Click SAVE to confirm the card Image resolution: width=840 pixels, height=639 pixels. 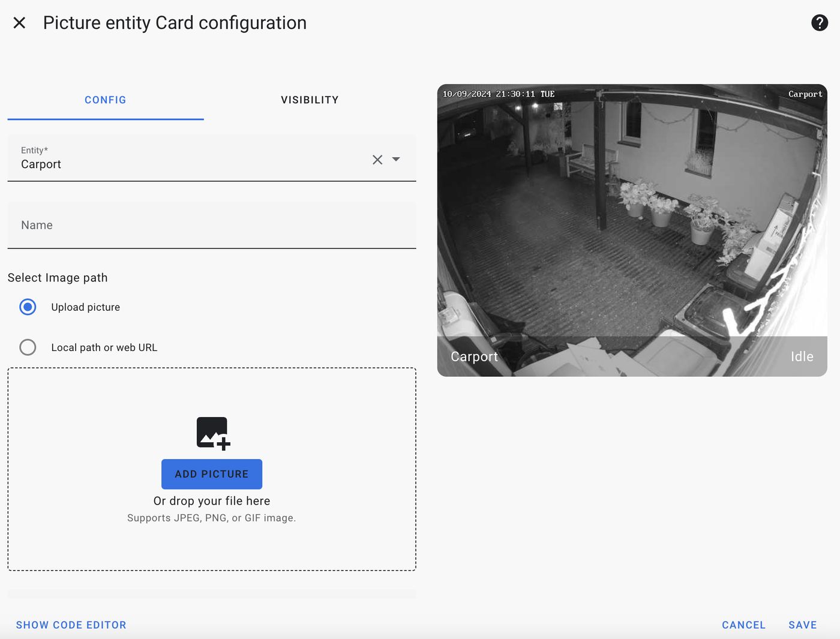click(802, 625)
